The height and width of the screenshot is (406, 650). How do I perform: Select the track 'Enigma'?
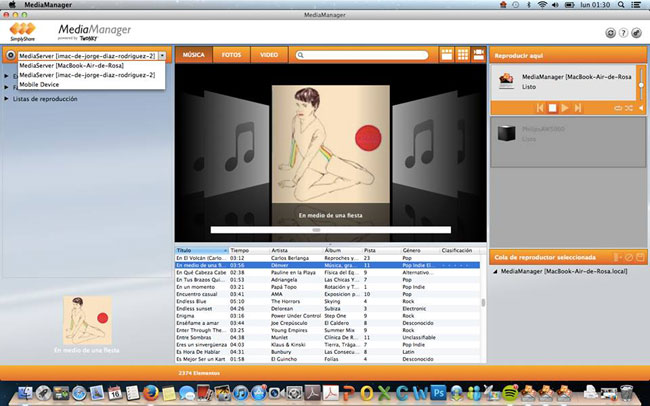327,316
